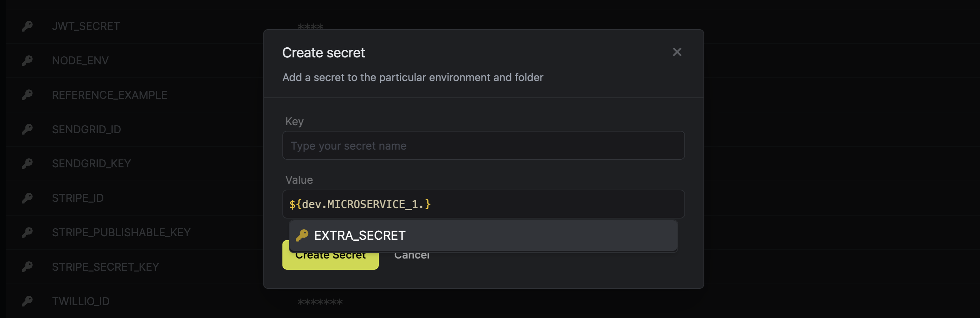Click Cancel to dismiss the dialog

412,255
